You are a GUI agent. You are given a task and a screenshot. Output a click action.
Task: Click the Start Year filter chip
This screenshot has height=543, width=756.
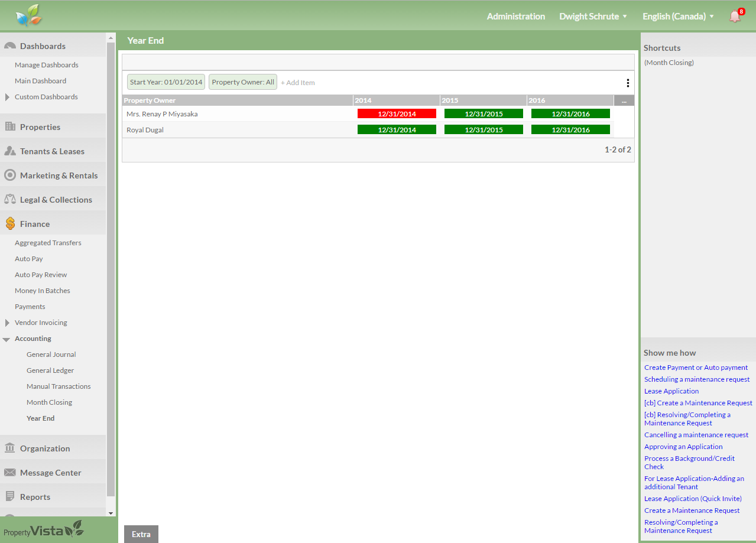click(x=166, y=82)
